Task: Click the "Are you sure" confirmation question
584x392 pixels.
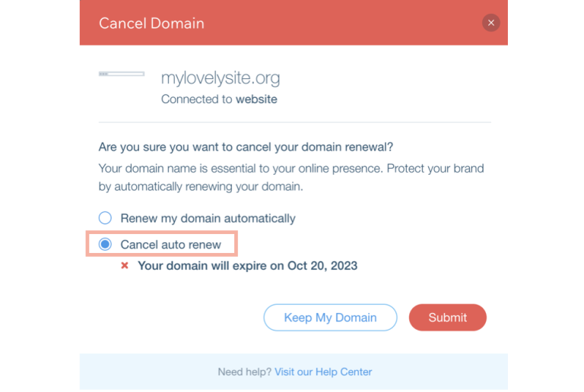Action: point(246,146)
